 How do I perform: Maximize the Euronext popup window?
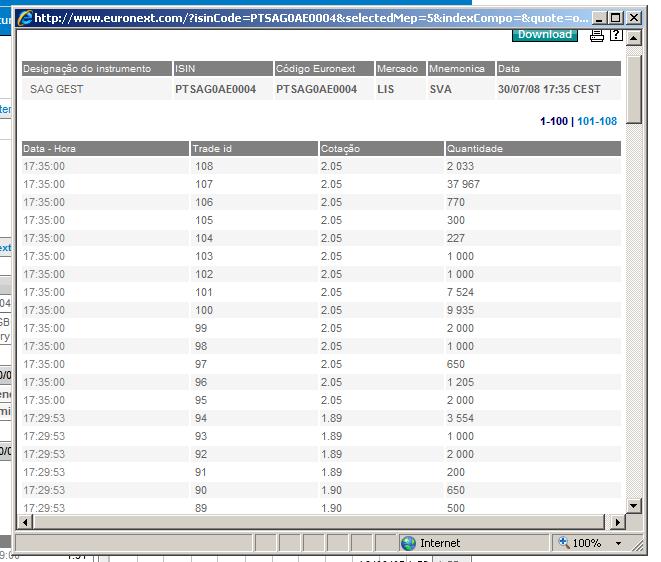[615, 18]
